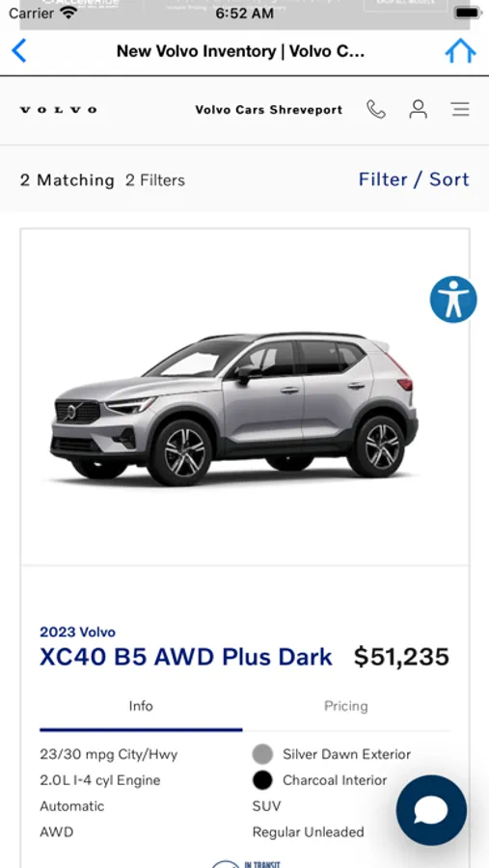Click the Silver Dawn exterior swatch

point(262,754)
